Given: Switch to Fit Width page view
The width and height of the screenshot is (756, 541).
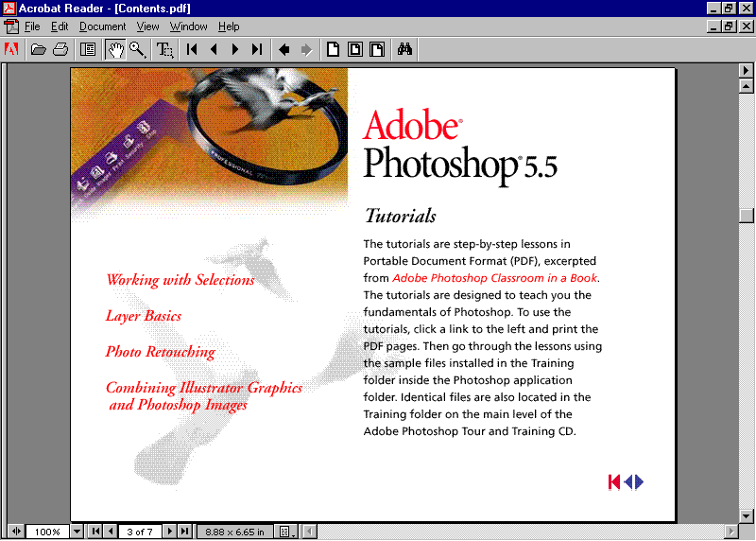Looking at the screenshot, I should 377,49.
